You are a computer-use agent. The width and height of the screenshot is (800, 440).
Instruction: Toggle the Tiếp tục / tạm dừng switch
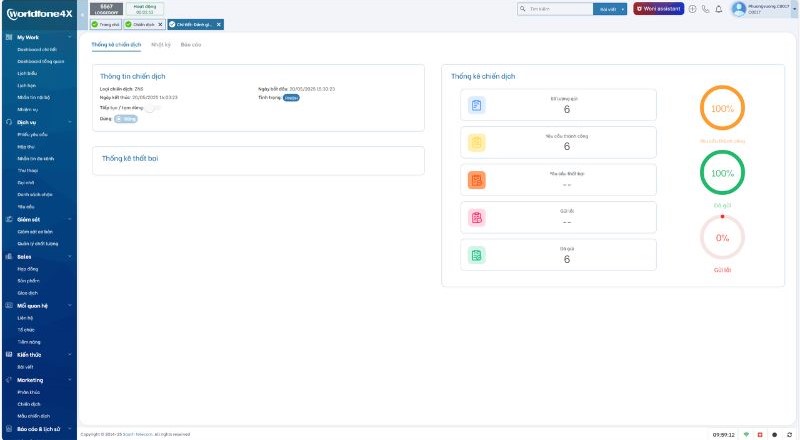click(152, 108)
